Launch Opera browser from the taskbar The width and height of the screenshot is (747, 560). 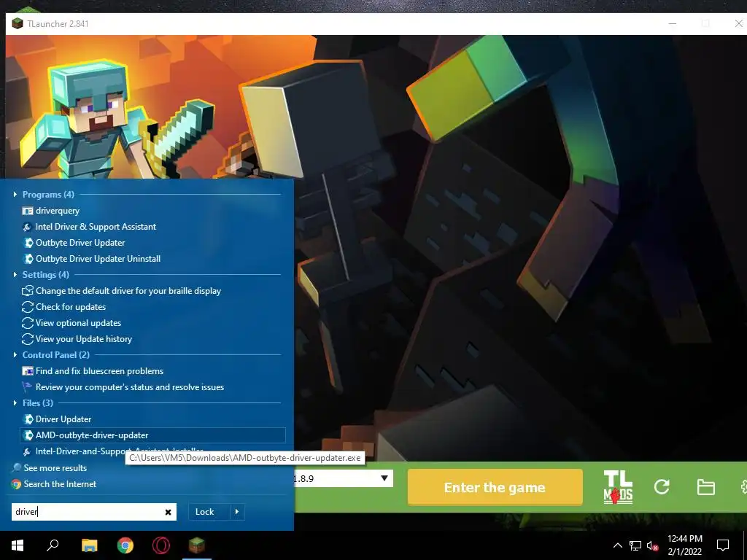[x=161, y=545]
